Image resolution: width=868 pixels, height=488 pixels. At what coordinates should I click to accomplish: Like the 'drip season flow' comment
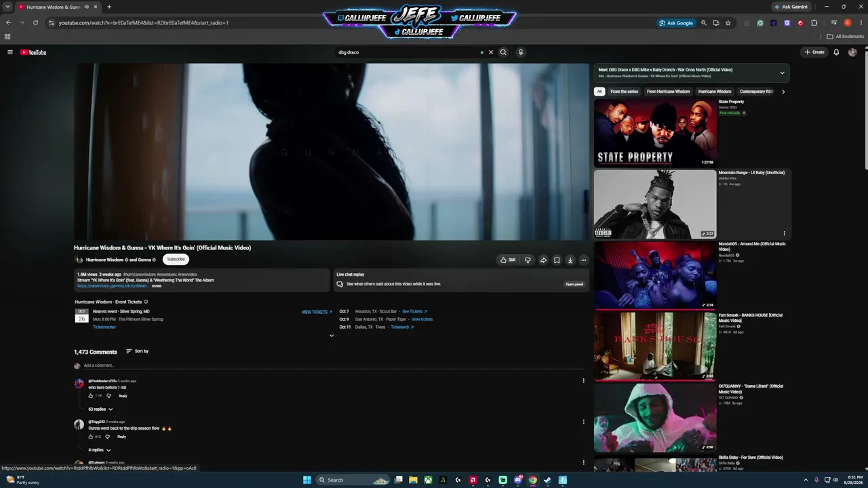point(91,436)
